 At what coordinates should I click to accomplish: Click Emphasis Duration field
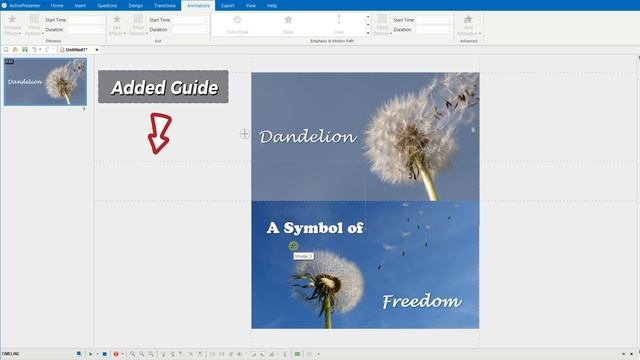[x=434, y=29]
